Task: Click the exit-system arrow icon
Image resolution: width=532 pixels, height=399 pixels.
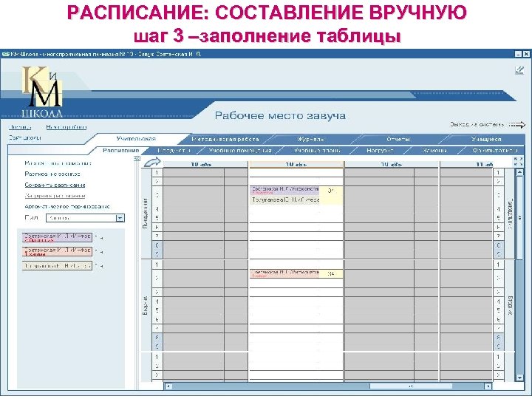Action: click(x=517, y=125)
